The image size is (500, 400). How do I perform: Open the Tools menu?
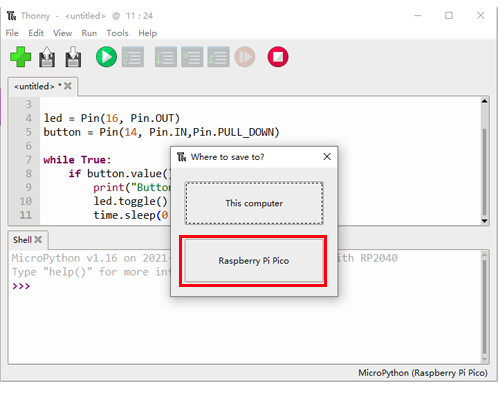[117, 33]
